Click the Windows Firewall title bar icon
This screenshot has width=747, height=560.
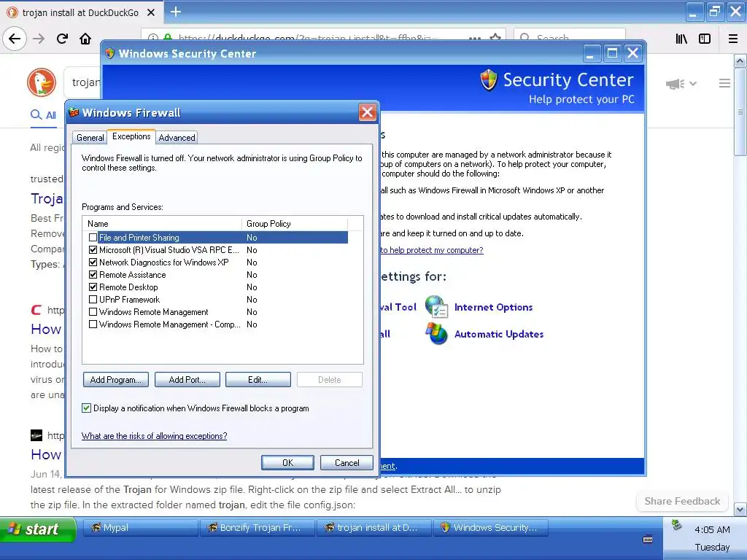[74, 112]
